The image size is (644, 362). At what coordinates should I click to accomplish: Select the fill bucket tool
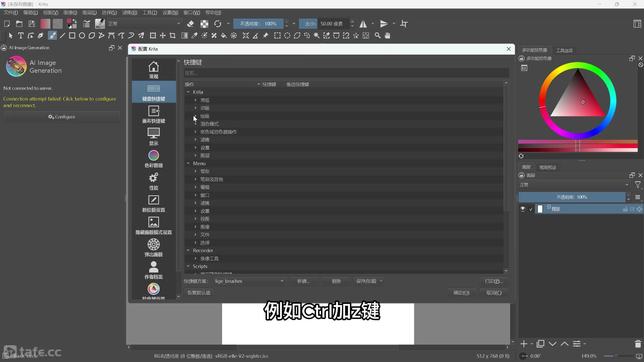224,36
